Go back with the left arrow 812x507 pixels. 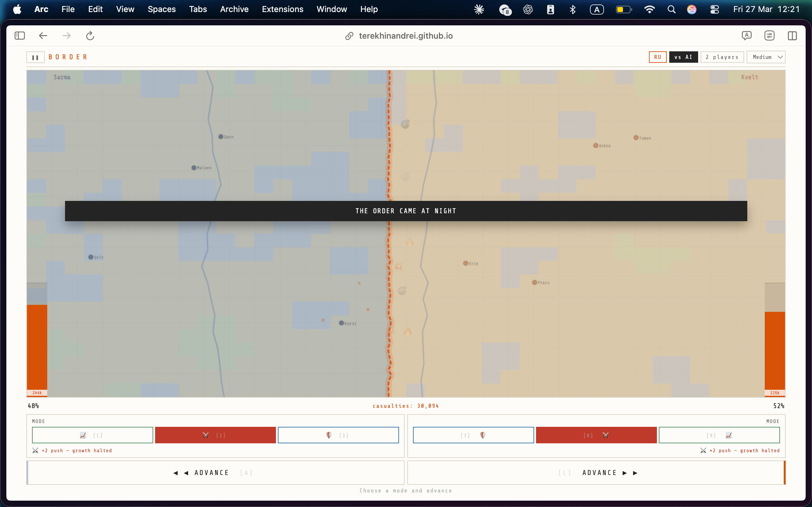[x=43, y=35]
